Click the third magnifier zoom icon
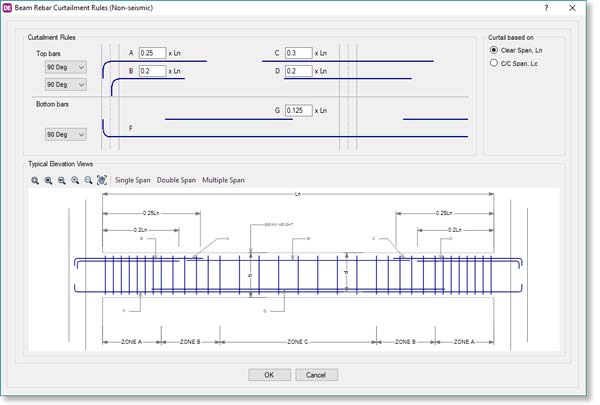 61,180
